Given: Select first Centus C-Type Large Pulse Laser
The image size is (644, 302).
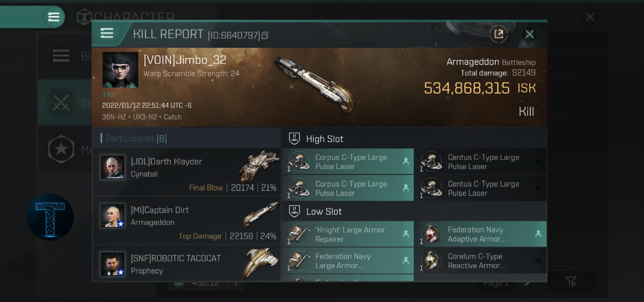Looking at the screenshot, I should (481, 162).
